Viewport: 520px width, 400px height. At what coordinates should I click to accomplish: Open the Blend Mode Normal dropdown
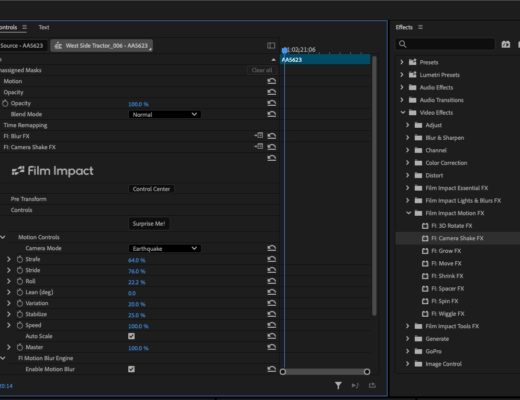[164, 114]
